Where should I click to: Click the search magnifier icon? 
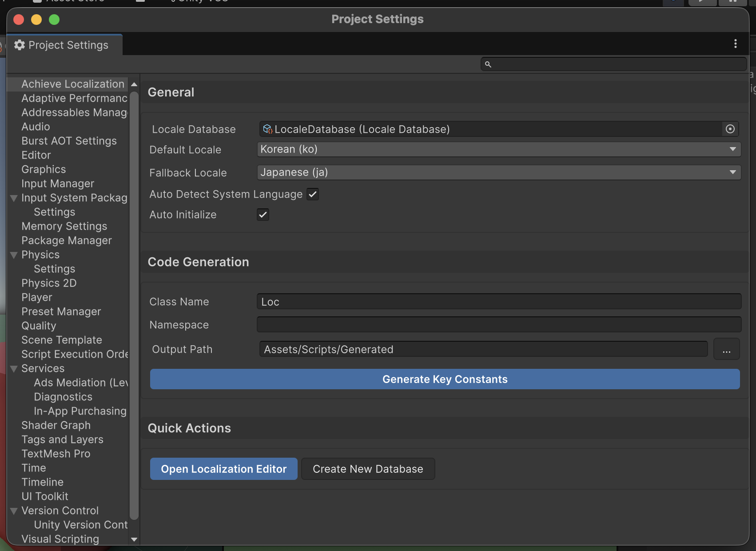(488, 64)
